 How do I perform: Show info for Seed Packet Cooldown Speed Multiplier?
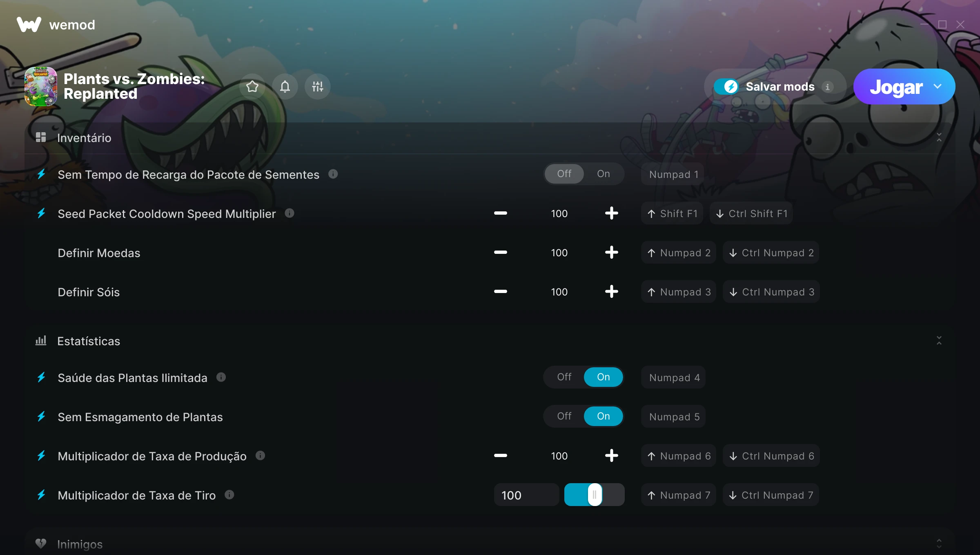click(x=290, y=213)
